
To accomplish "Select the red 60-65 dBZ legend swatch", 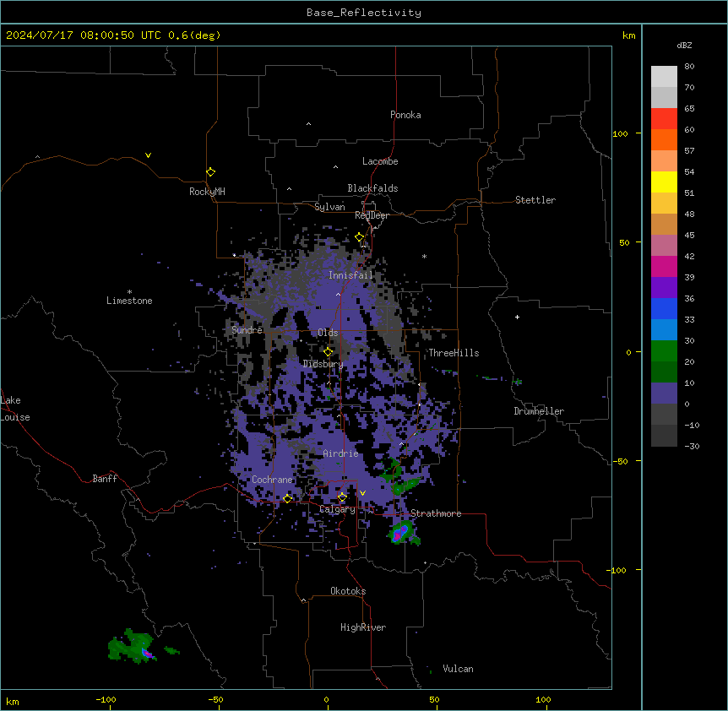I will pos(664,119).
